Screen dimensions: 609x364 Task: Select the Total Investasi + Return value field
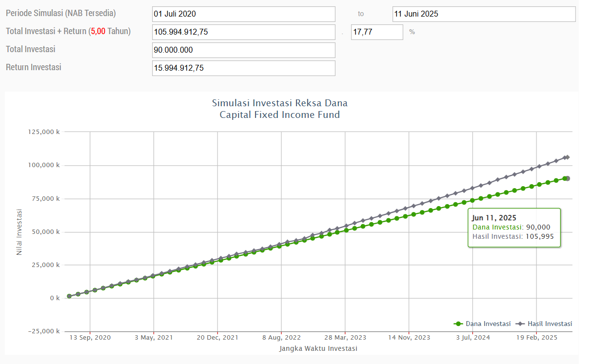point(244,32)
